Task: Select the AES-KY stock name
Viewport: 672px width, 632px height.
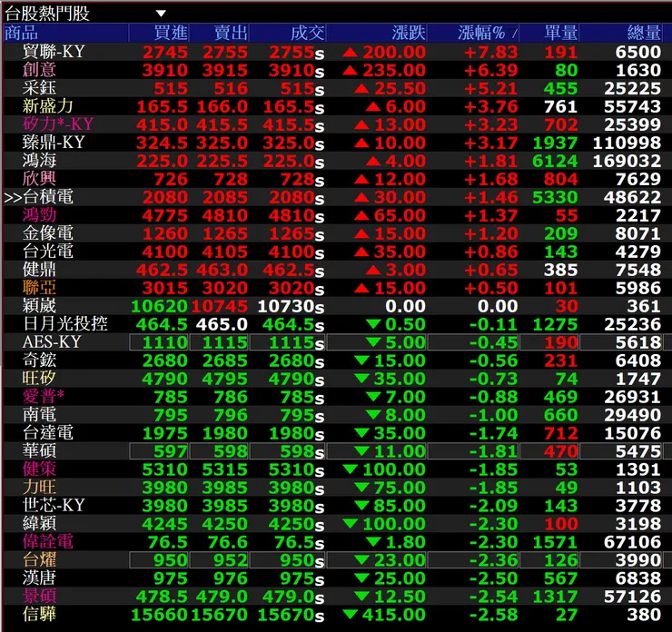Action: point(52,342)
